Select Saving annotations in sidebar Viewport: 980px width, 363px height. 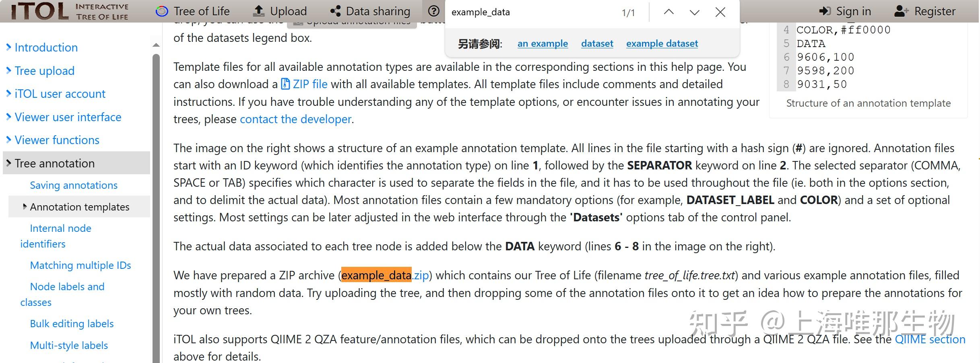[74, 185]
